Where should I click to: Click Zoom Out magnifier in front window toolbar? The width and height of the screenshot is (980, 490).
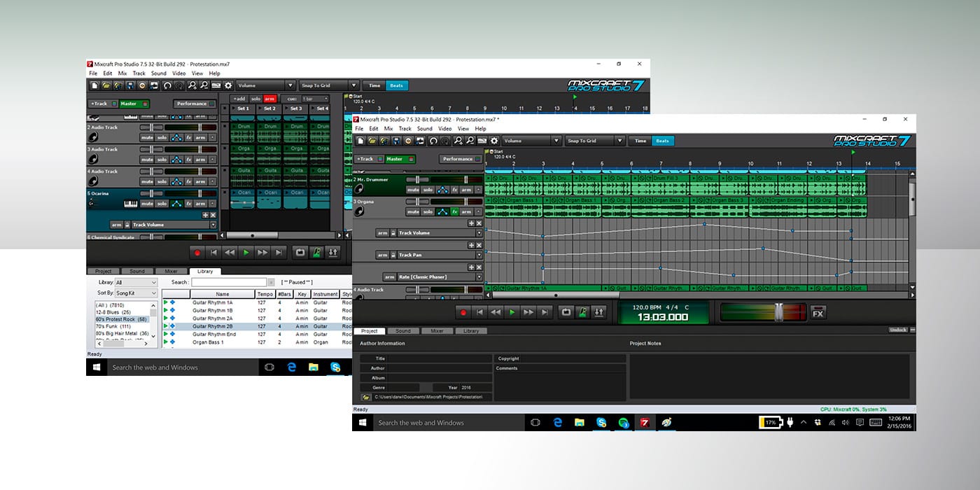pyautogui.click(x=470, y=141)
